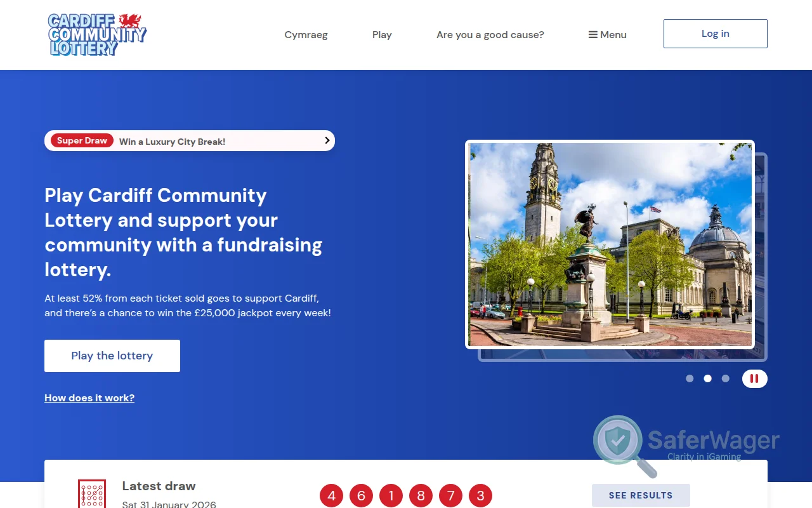This screenshot has height=508, width=812.
Task: Click the Cardiff City Hall carousel photo
Action: point(610,244)
